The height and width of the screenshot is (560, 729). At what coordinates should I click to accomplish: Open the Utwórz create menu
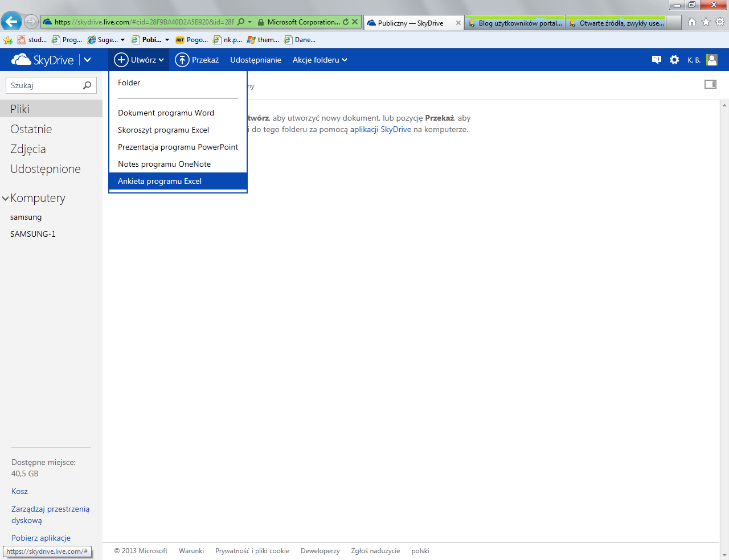coord(139,60)
